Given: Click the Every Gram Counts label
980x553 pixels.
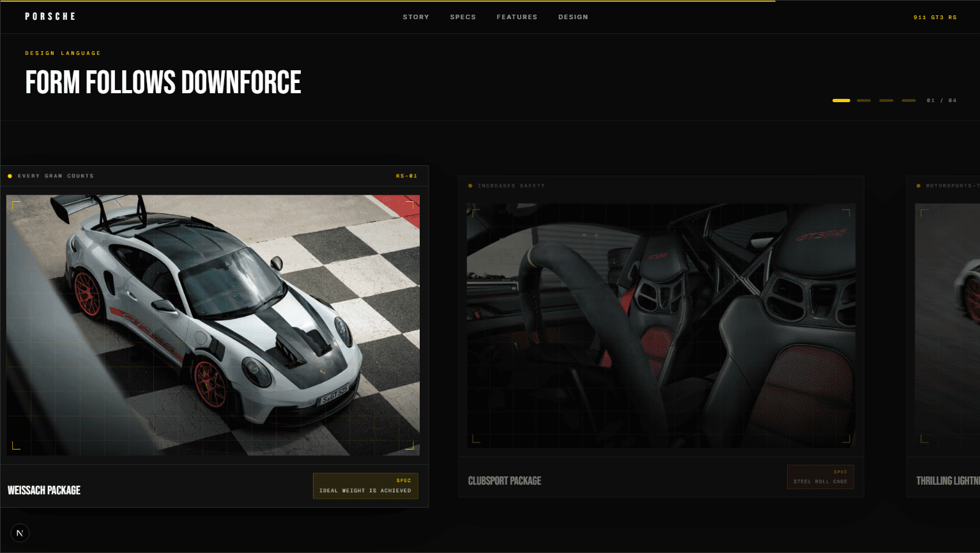Looking at the screenshot, I should pos(56,176).
